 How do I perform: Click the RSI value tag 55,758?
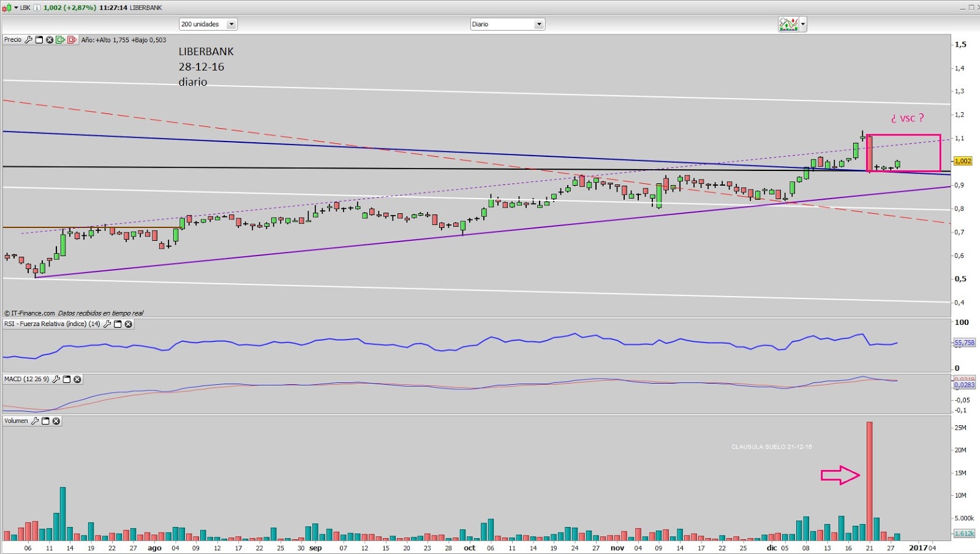click(964, 343)
